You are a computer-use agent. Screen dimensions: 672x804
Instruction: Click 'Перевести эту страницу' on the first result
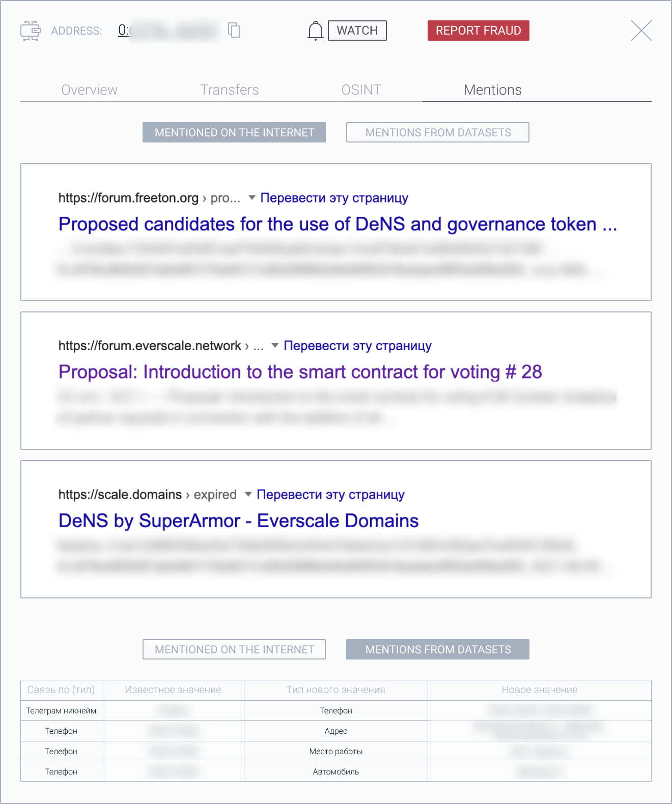pyautogui.click(x=334, y=198)
